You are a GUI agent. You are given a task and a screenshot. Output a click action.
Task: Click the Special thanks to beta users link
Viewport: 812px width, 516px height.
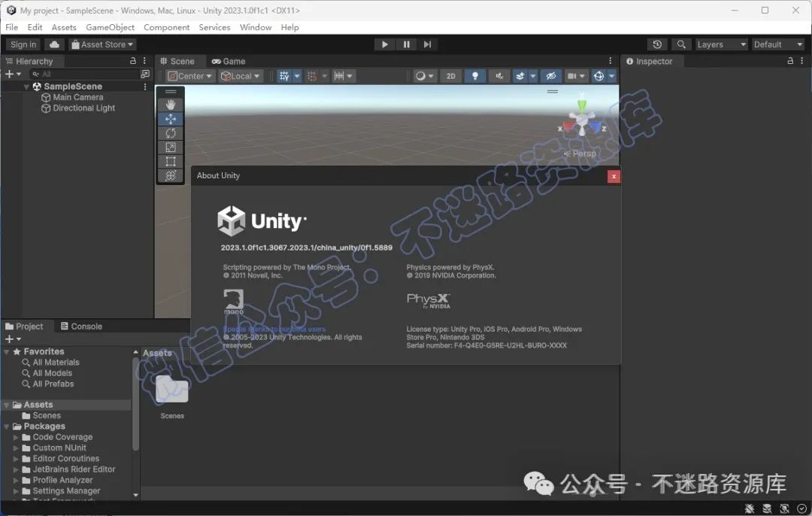point(274,329)
